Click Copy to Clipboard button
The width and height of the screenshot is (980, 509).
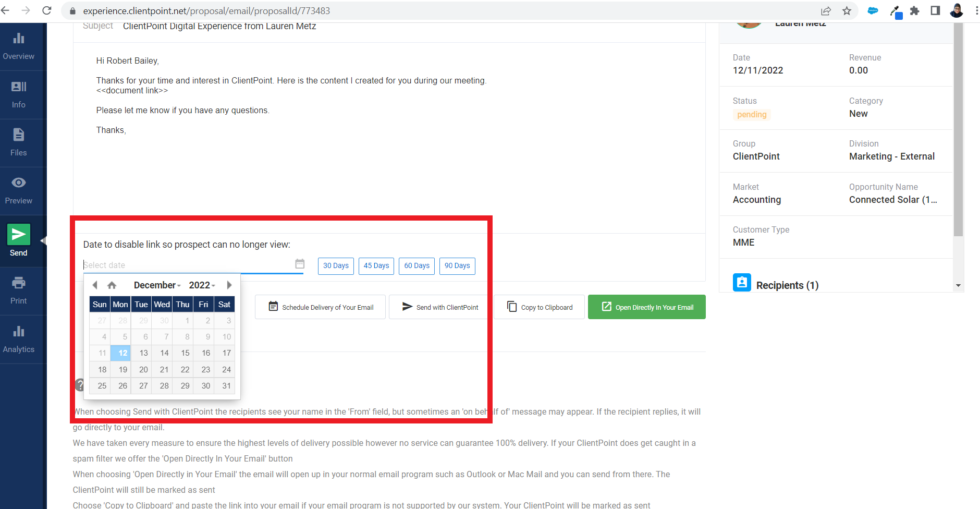[539, 307]
